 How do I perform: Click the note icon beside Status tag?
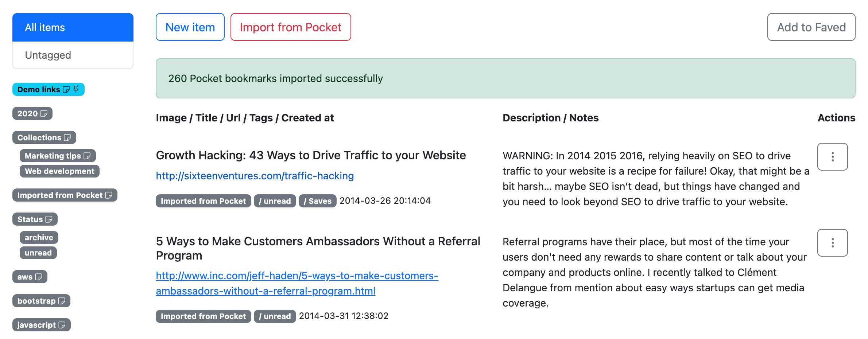click(49, 219)
